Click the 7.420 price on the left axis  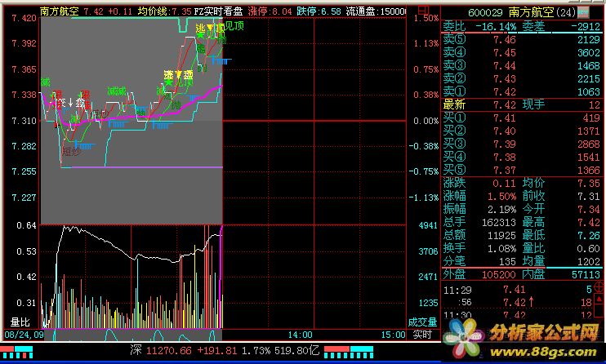24,18
